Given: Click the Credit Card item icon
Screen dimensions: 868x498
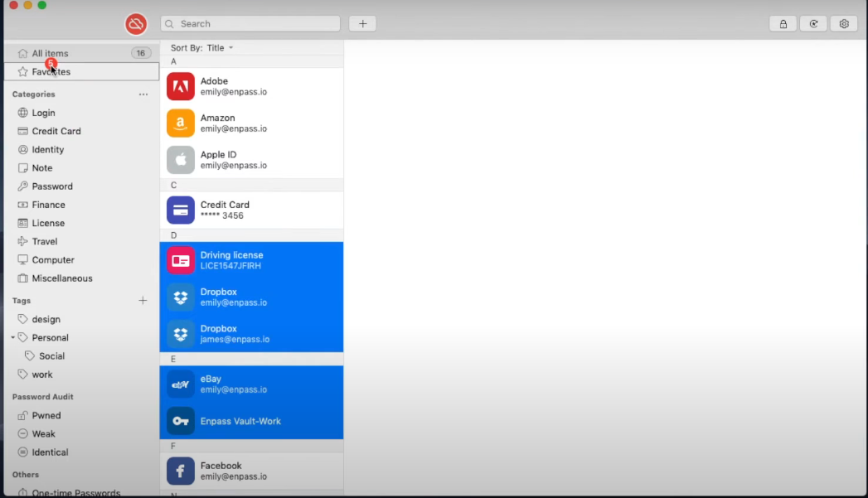Looking at the screenshot, I should 181,210.
